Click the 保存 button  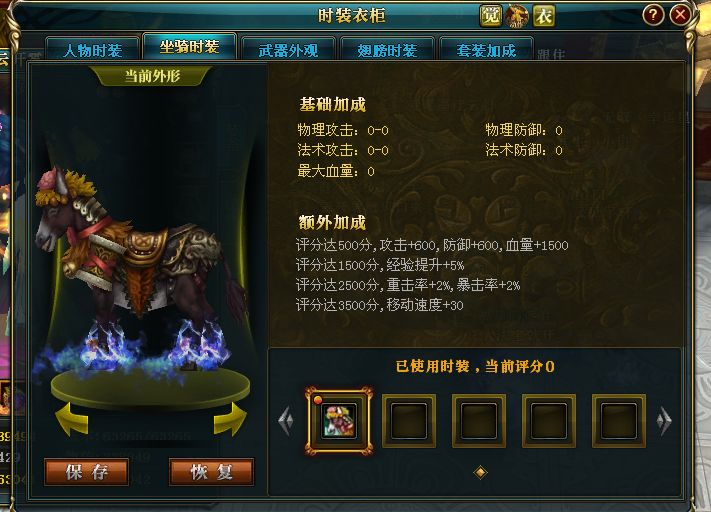pyautogui.click(x=87, y=472)
